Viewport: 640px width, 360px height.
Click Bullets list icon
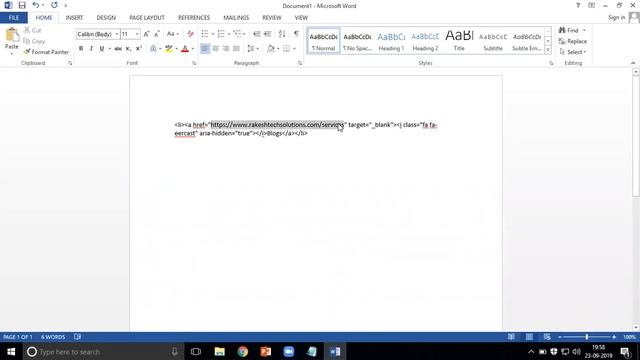click(x=205, y=34)
